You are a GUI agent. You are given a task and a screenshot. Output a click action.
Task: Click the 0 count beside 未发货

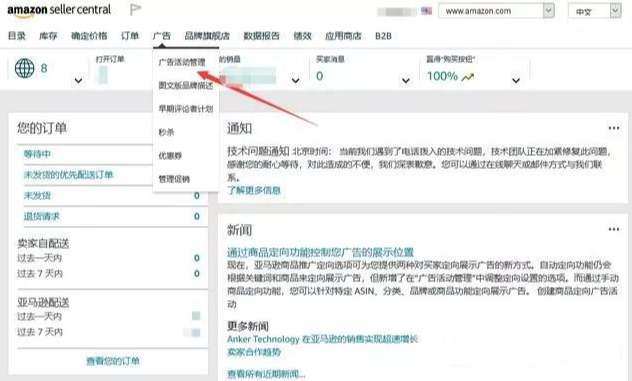click(197, 196)
